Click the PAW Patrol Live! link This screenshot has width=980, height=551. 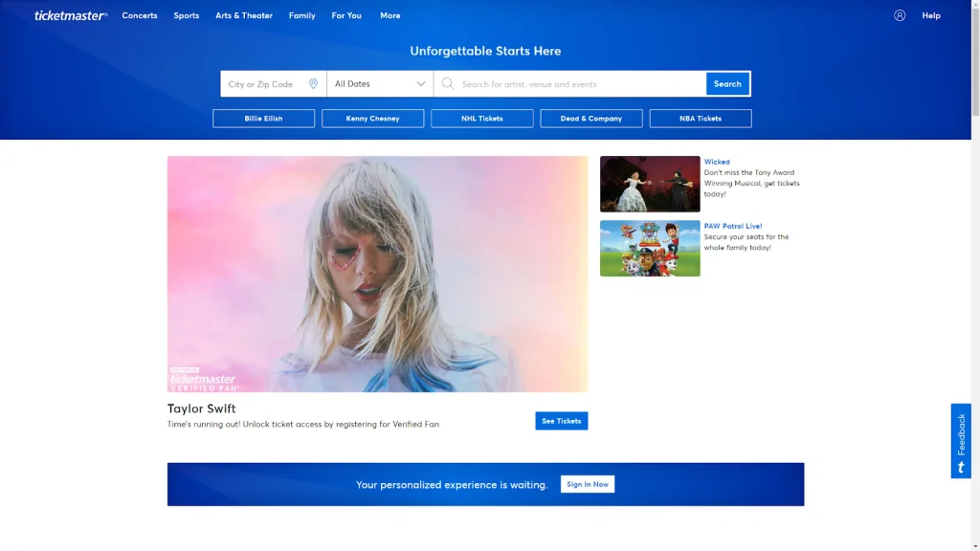pyautogui.click(x=733, y=226)
